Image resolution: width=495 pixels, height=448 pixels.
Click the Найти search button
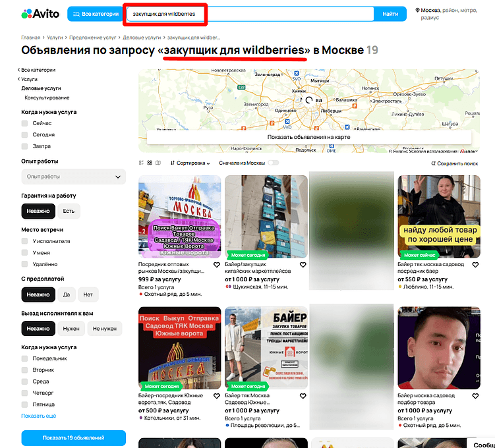(390, 14)
